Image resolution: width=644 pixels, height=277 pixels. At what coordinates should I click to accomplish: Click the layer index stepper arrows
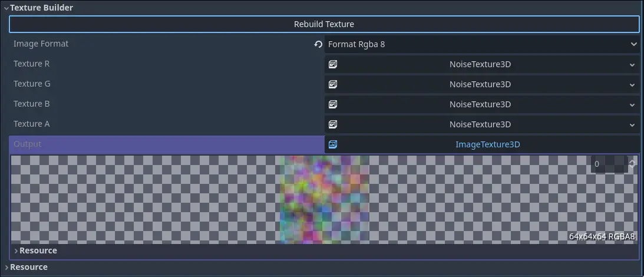(632, 164)
